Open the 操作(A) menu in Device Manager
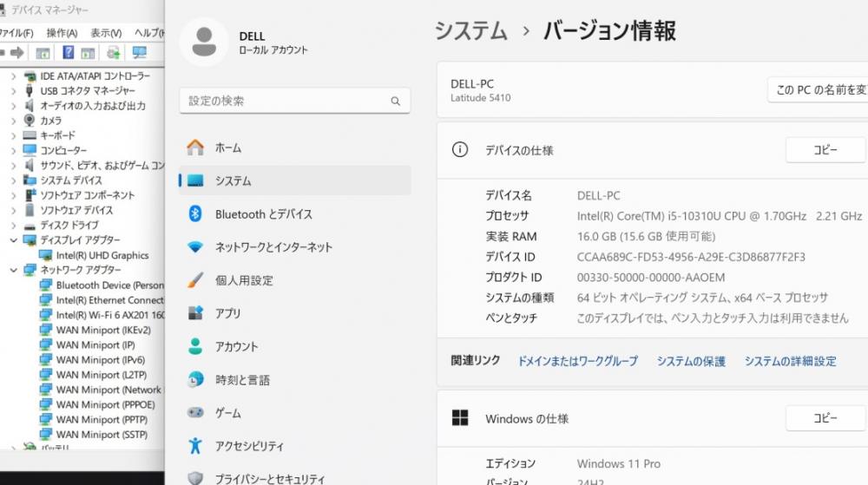 [x=62, y=33]
